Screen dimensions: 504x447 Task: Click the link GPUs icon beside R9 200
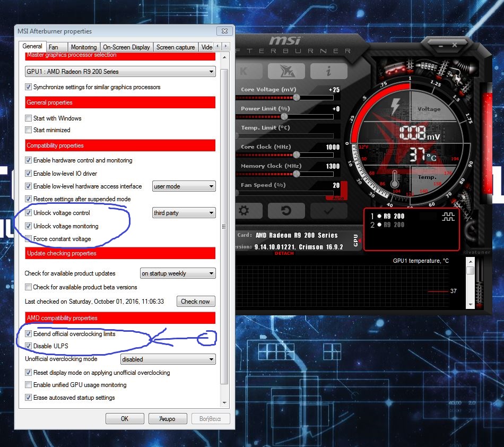pyautogui.click(x=448, y=217)
